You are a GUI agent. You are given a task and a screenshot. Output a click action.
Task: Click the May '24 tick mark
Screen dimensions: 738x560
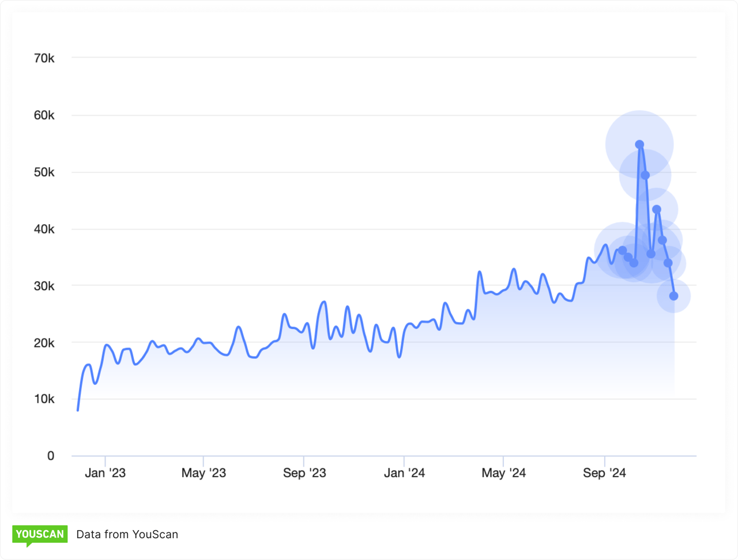point(504,461)
